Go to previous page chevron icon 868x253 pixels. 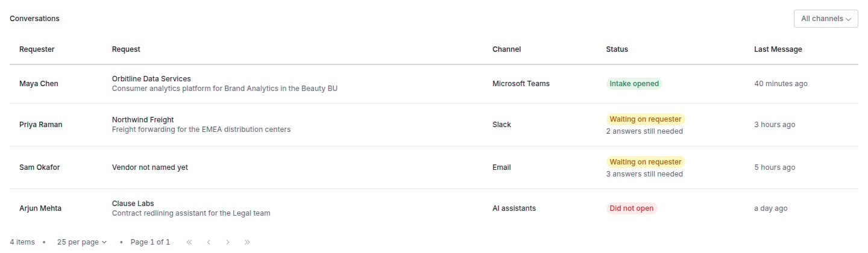209,242
